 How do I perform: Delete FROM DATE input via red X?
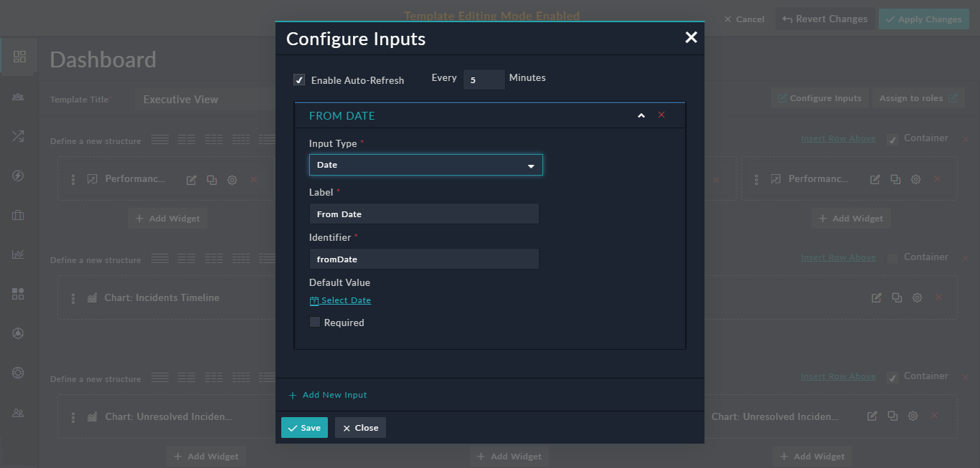pos(661,115)
